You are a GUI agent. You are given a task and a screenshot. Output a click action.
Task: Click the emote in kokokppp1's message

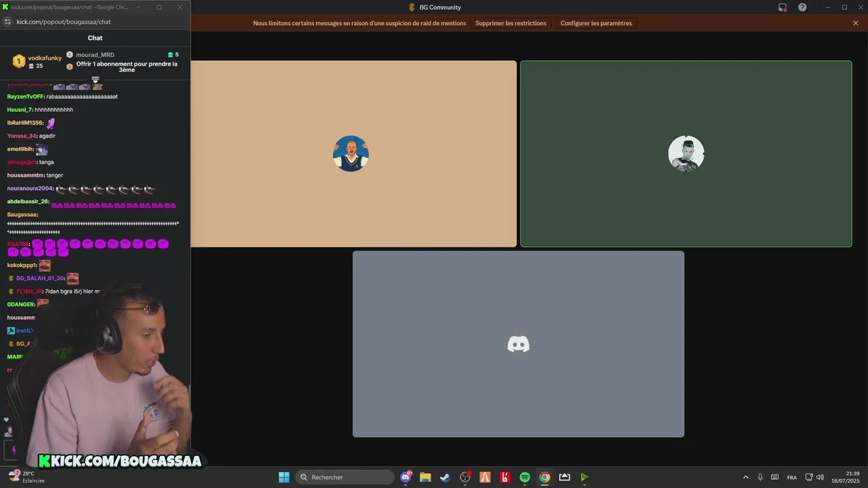click(45, 266)
